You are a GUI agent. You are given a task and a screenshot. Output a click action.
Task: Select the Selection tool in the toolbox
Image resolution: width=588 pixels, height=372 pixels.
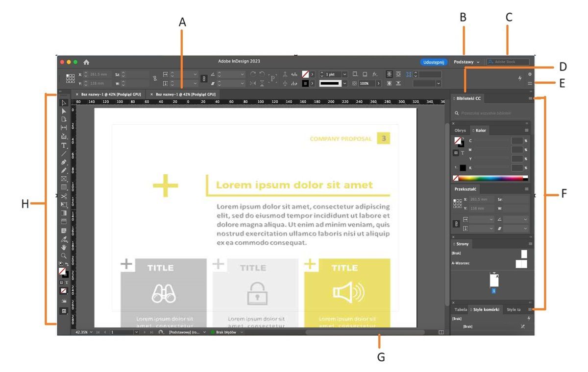click(x=64, y=102)
